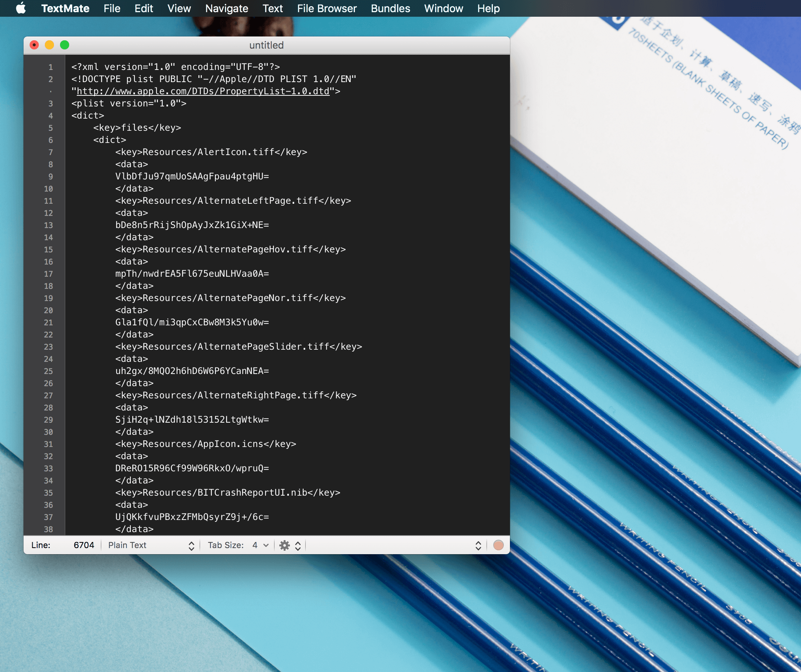Click the Resources/AlternatePageNor.tiff key line

coord(230,298)
